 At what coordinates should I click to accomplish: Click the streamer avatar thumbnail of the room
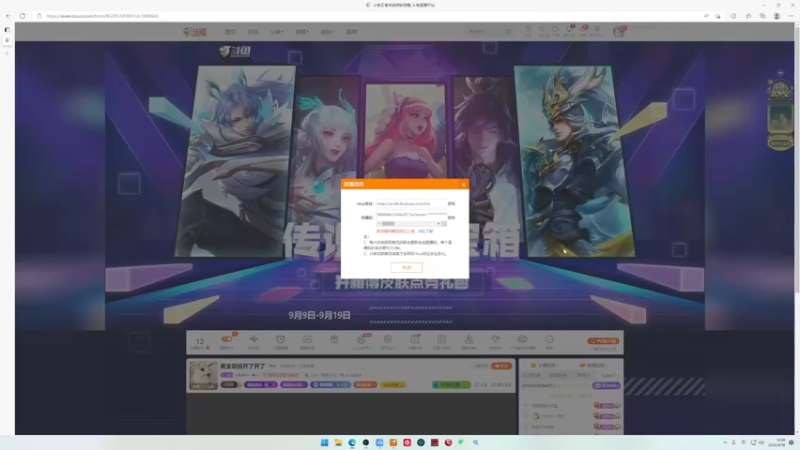(x=203, y=375)
